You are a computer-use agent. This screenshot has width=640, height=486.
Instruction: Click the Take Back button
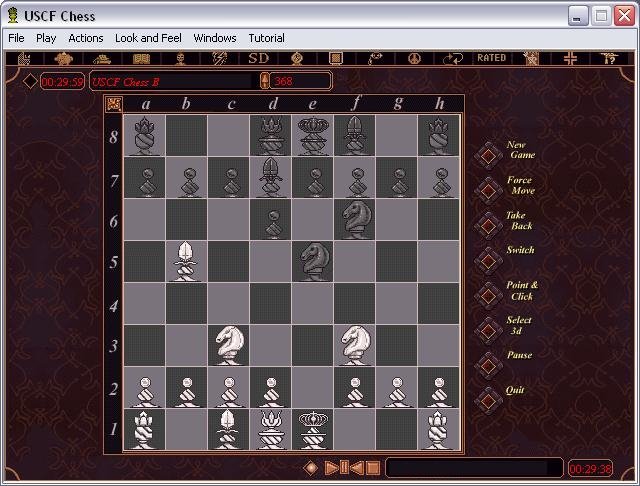coord(488,222)
